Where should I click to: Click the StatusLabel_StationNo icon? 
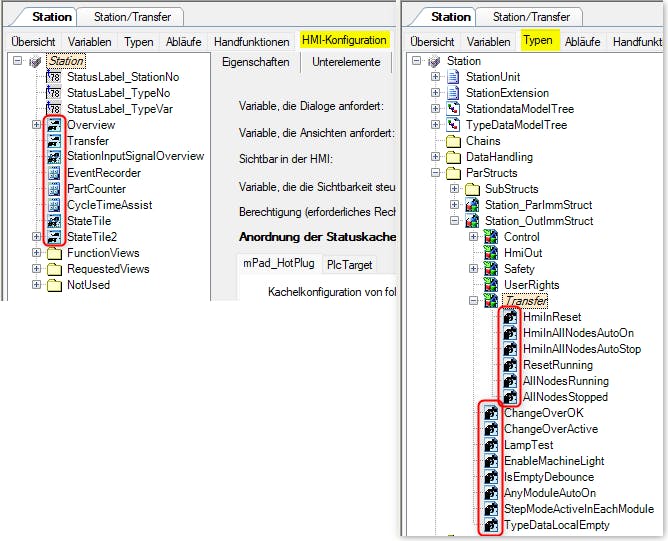click(54, 77)
